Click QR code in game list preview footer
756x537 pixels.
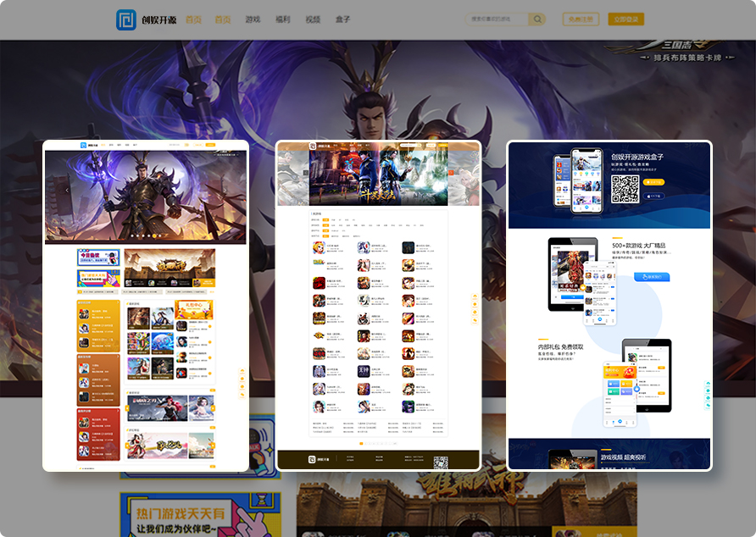point(441,462)
